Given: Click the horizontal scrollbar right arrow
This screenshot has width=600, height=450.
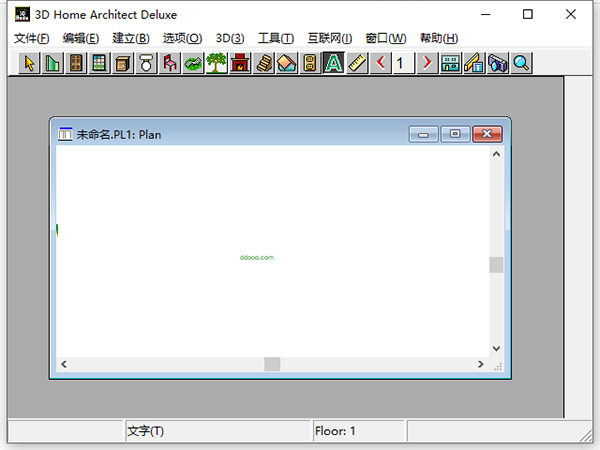Looking at the screenshot, I should (481, 364).
